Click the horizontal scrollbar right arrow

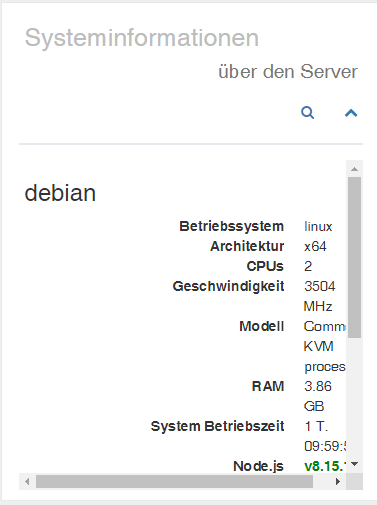tap(338, 481)
